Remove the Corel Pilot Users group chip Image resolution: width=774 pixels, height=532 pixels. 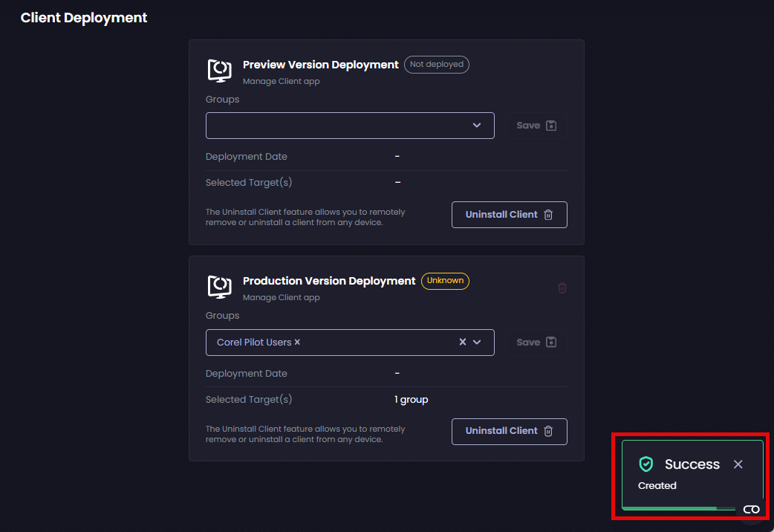pos(298,343)
